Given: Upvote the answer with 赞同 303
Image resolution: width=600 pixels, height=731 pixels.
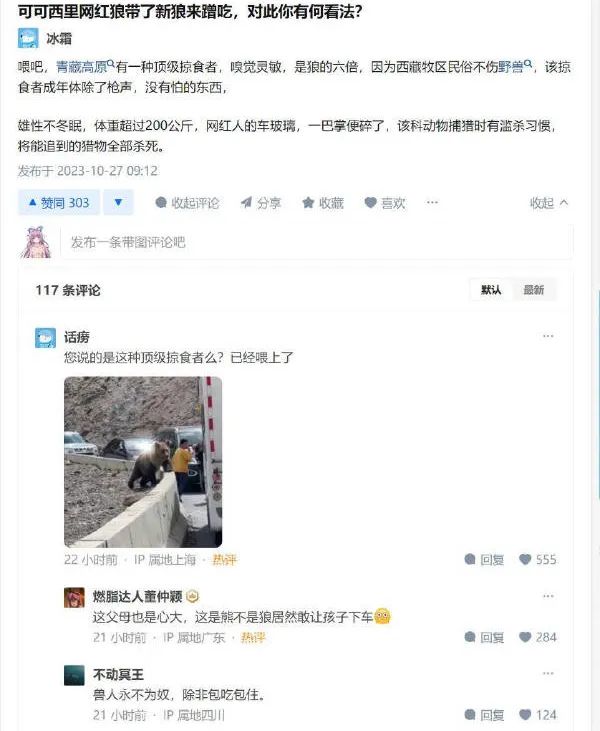Looking at the screenshot, I should [59, 202].
